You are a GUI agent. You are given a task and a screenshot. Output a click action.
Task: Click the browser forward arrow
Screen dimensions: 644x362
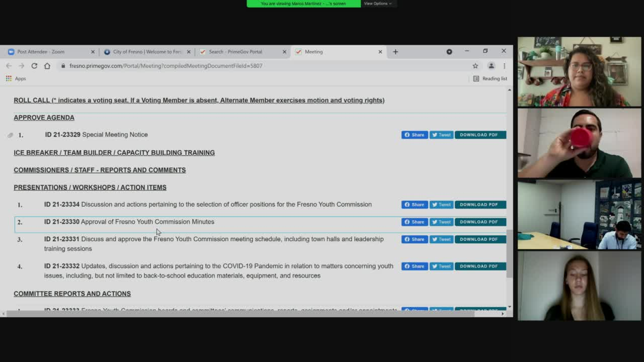coord(22,66)
